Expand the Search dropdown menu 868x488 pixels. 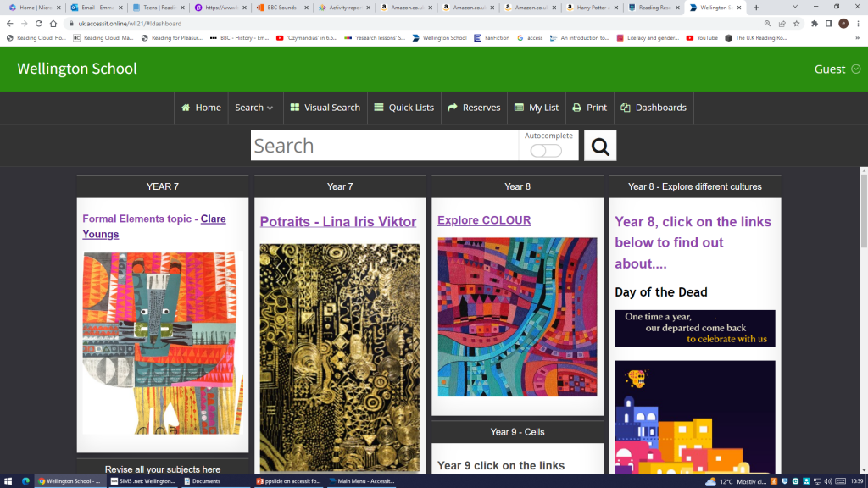[254, 108]
